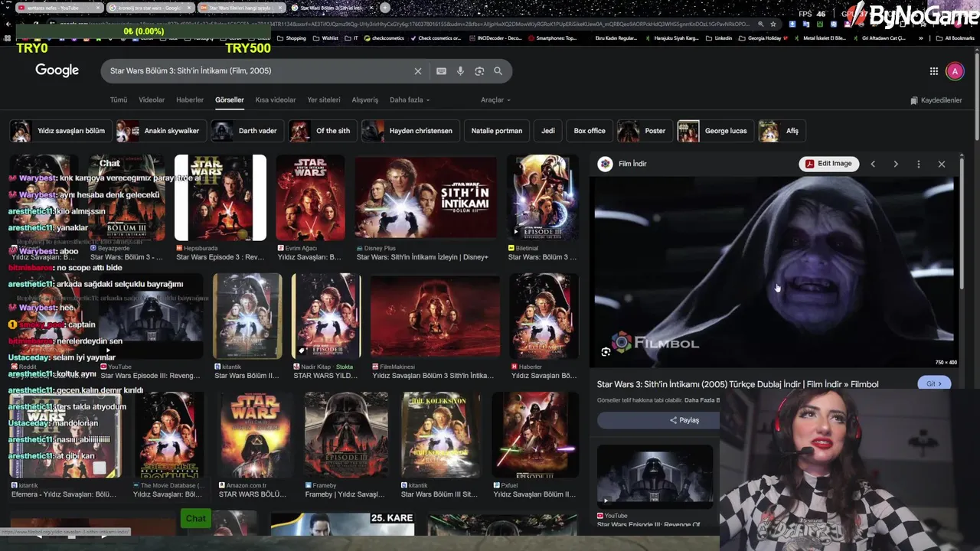Switch to the 'kronolij sıra star wars' tab
The height and width of the screenshot is (551, 980).
pos(149,8)
